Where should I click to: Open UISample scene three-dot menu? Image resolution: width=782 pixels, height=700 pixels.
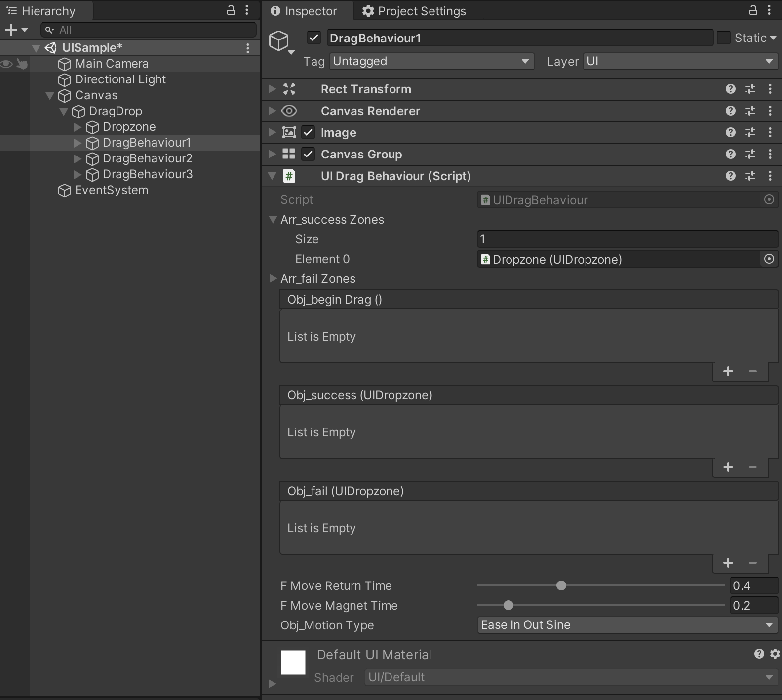pos(248,48)
